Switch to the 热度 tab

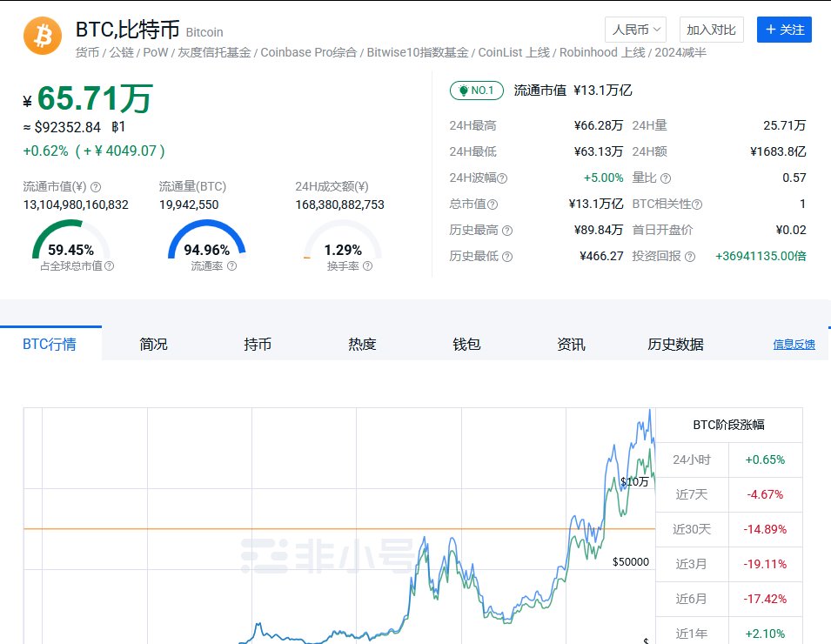click(x=362, y=344)
